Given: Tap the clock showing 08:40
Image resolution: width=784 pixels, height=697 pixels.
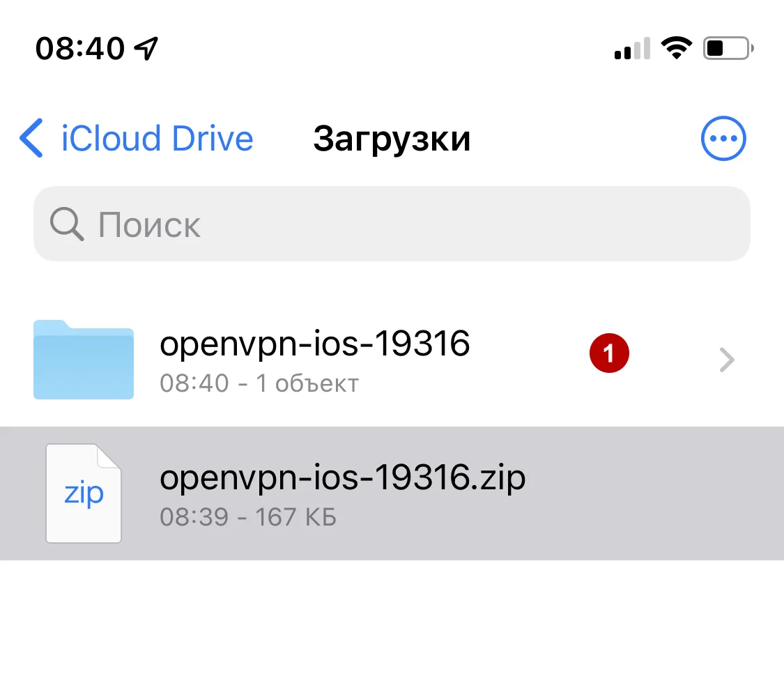Looking at the screenshot, I should pyautogui.click(x=80, y=47).
